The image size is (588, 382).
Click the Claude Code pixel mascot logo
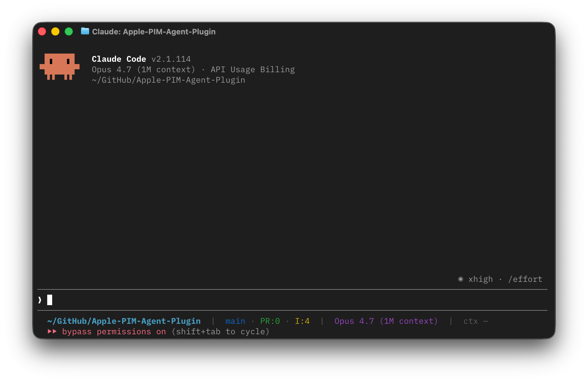coord(59,66)
